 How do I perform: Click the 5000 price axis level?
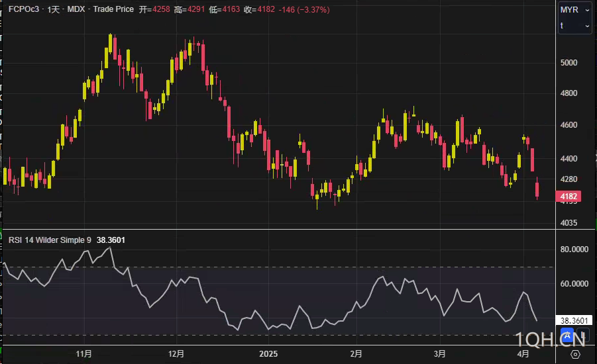(569, 63)
